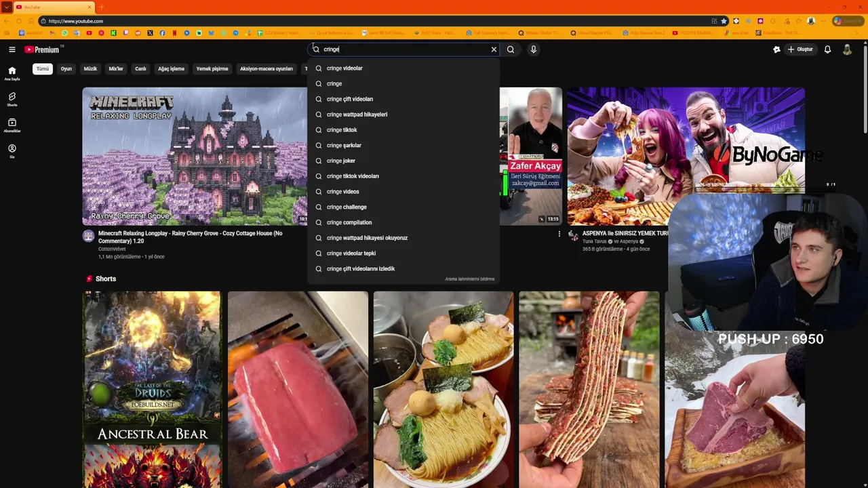Click the address bar URL
The width and height of the screenshot is (868, 488).
pyautogui.click(x=76, y=21)
